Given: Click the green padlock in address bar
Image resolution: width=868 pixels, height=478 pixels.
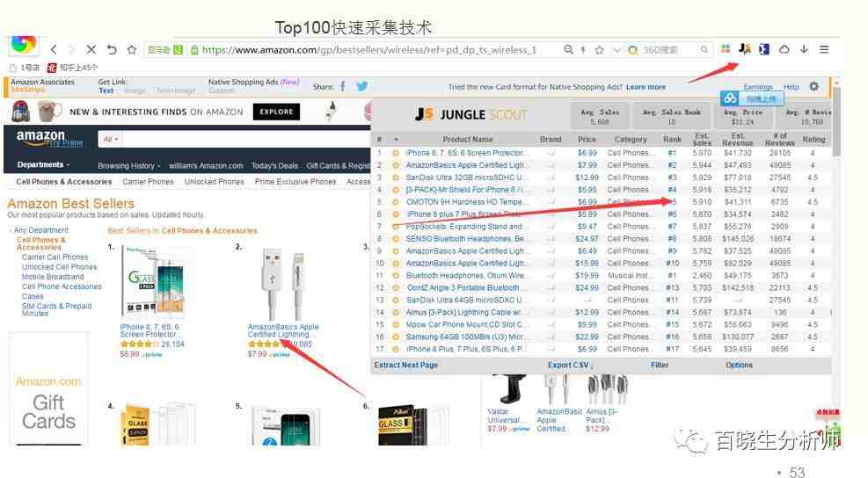Looking at the screenshot, I should tap(194, 50).
